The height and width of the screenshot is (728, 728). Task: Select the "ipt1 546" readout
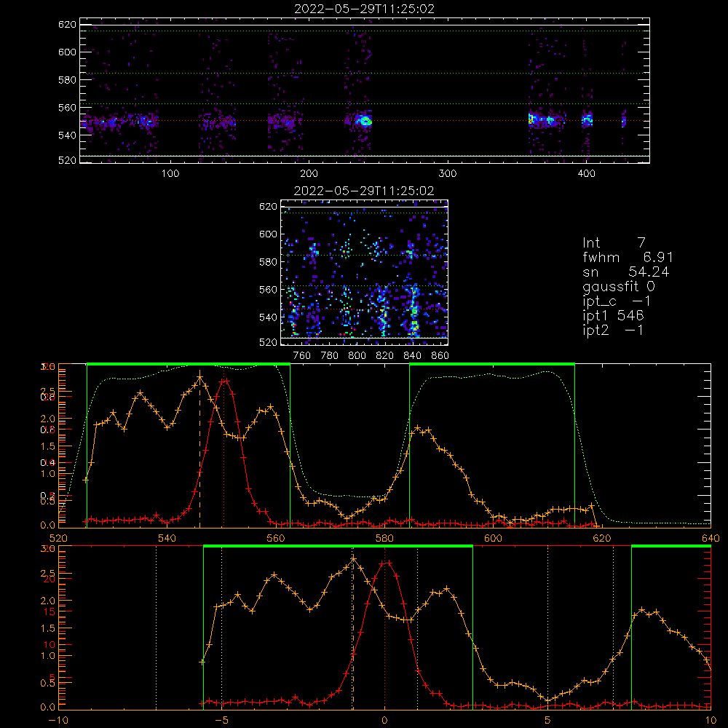point(613,316)
